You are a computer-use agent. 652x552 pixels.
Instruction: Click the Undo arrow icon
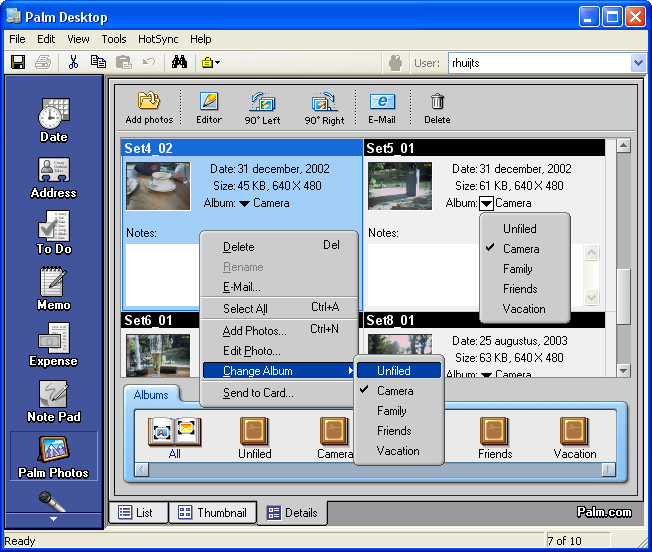[148, 62]
